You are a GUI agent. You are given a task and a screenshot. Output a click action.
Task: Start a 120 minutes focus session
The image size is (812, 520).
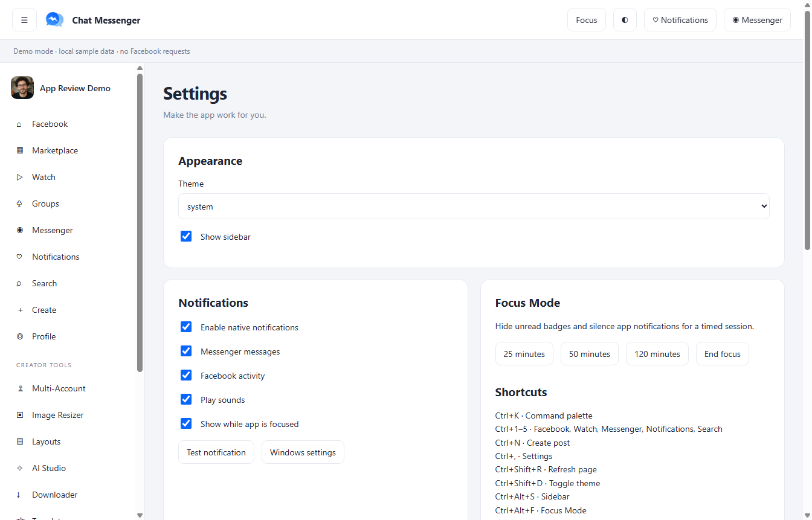click(x=657, y=354)
